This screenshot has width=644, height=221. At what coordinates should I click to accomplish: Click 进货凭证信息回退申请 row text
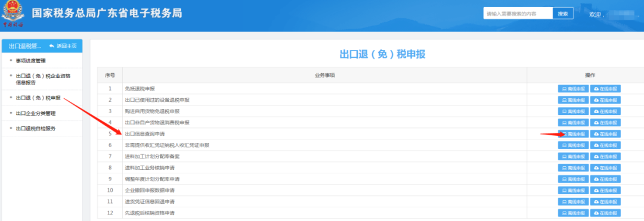coord(150,202)
